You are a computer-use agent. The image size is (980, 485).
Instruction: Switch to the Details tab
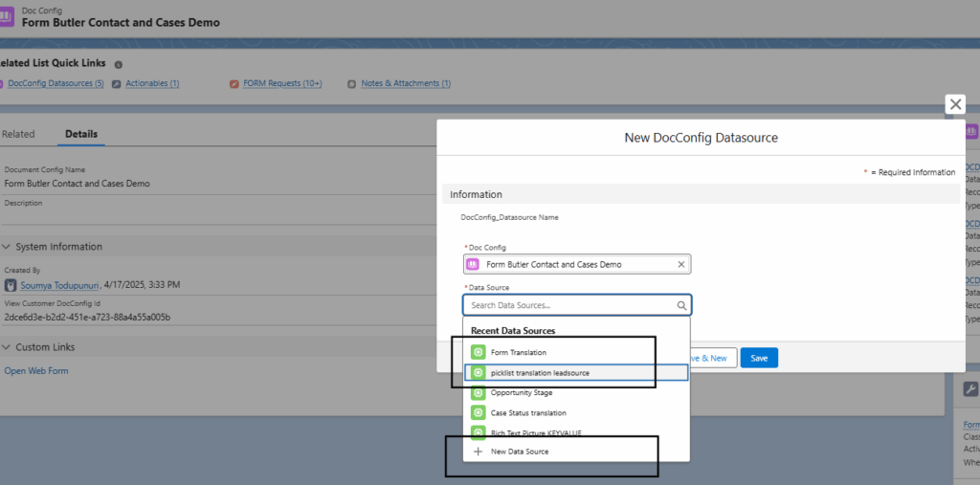click(x=81, y=134)
